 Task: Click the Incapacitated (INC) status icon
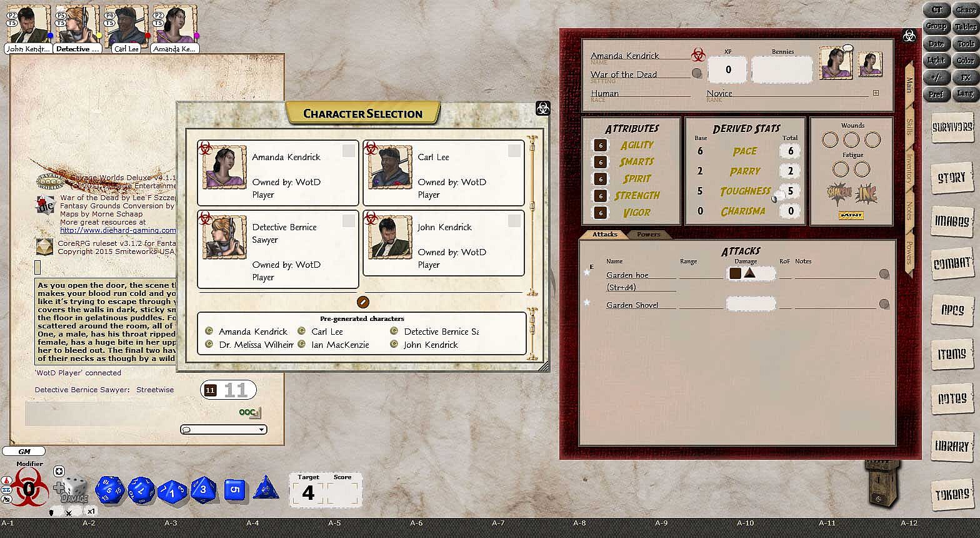(x=866, y=193)
